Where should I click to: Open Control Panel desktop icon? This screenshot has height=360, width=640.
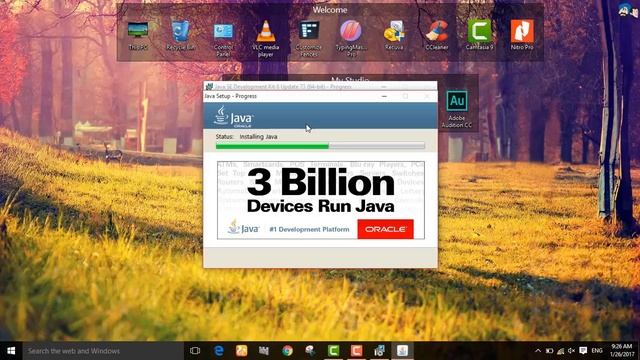[223, 39]
